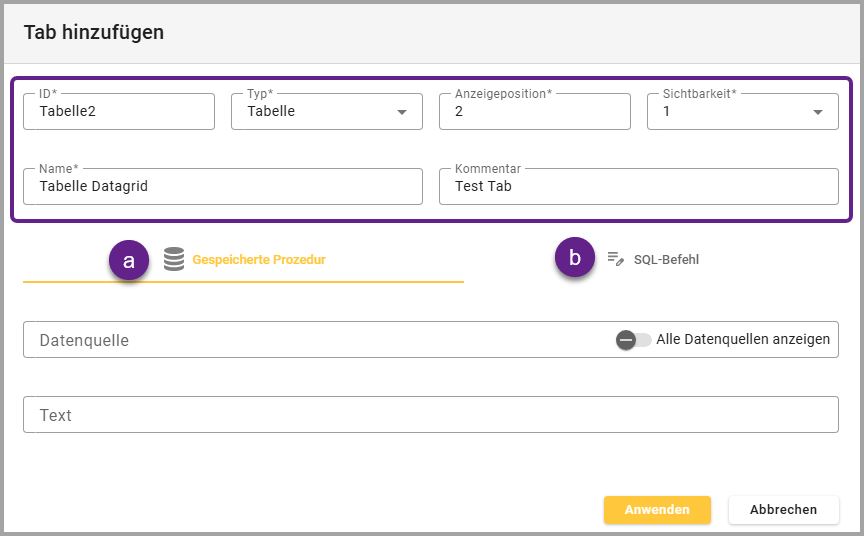
Task: Click the Abbrechen button
Action: point(783,510)
